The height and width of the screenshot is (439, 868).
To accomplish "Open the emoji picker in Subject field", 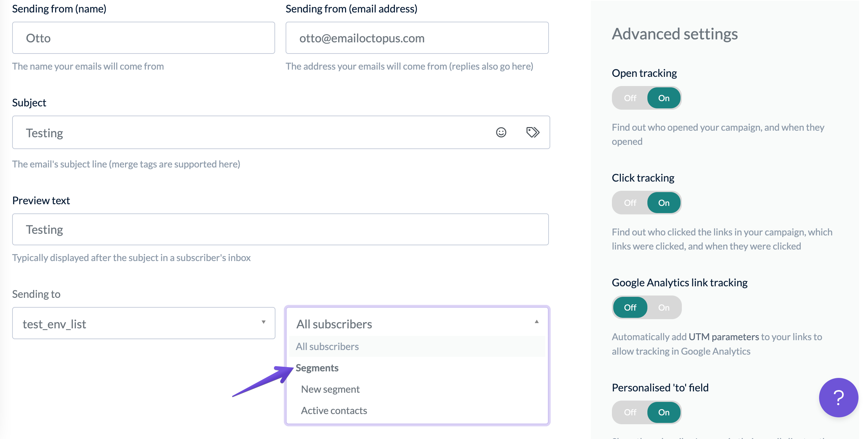I will point(501,132).
